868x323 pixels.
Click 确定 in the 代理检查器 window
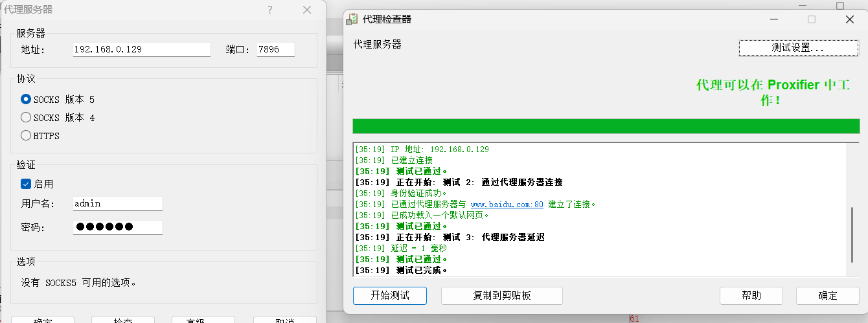tap(827, 295)
